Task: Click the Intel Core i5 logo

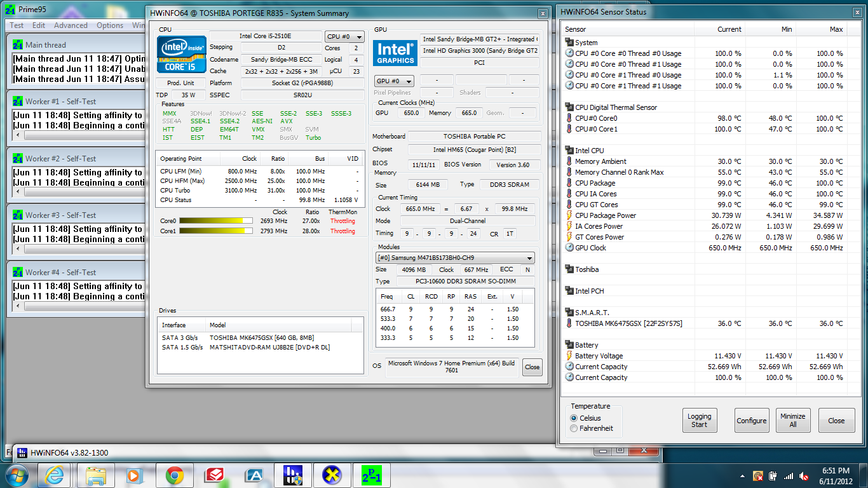Action: (181, 54)
